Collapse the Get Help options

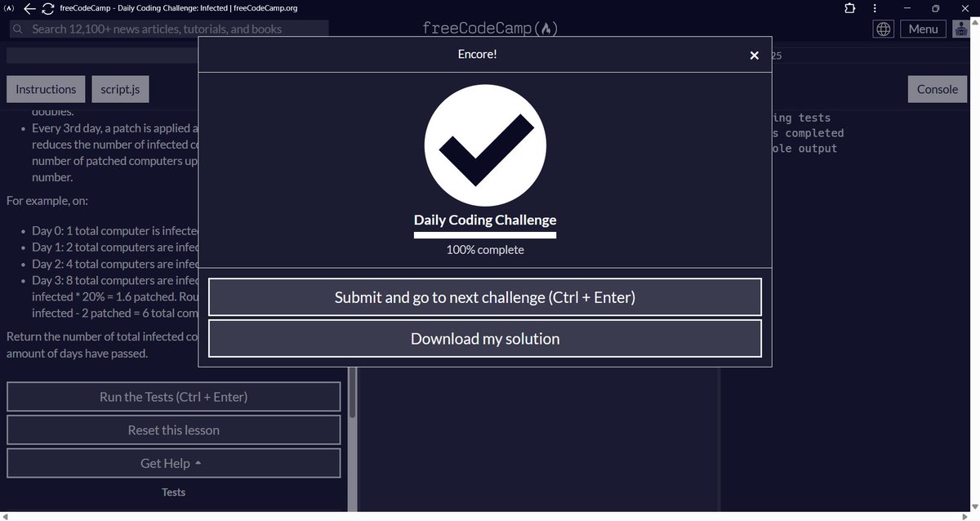[173, 462]
